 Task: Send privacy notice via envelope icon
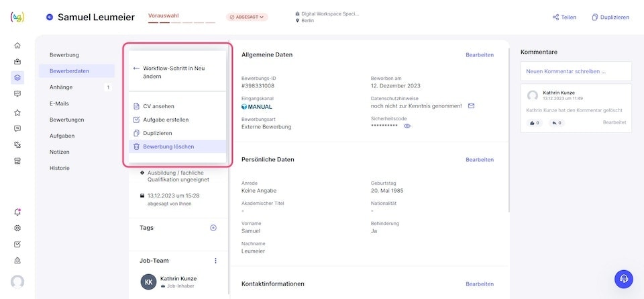(x=471, y=105)
